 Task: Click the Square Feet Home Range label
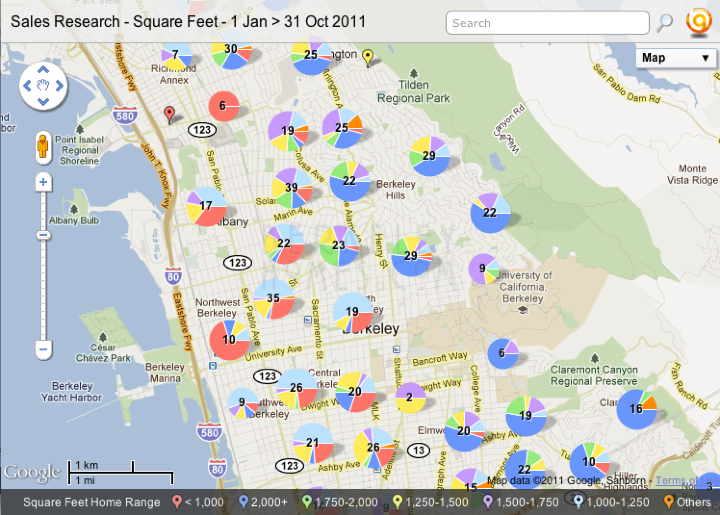(x=91, y=503)
